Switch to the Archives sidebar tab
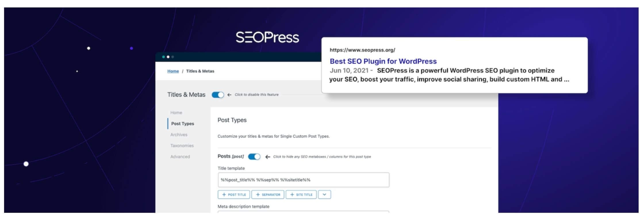 tap(179, 135)
